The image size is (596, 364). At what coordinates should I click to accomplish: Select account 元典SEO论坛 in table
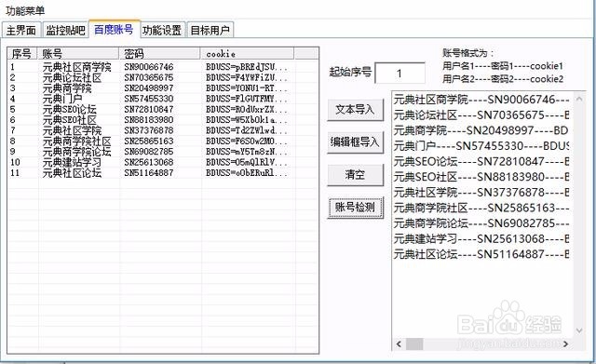pos(69,110)
